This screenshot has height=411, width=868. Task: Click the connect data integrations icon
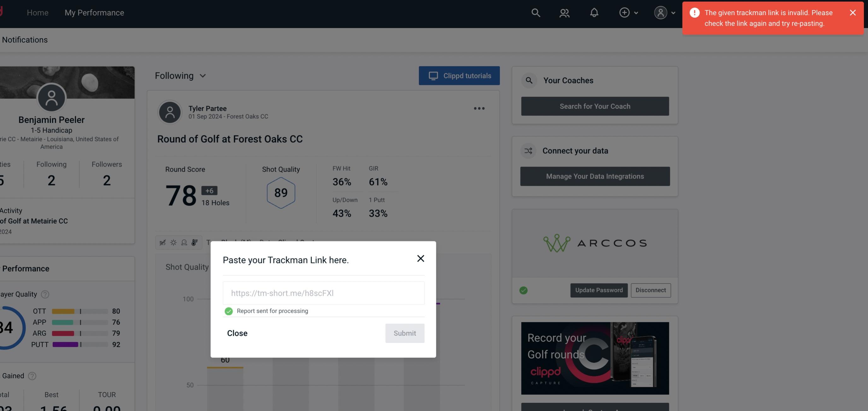click(x=529, y=151)
